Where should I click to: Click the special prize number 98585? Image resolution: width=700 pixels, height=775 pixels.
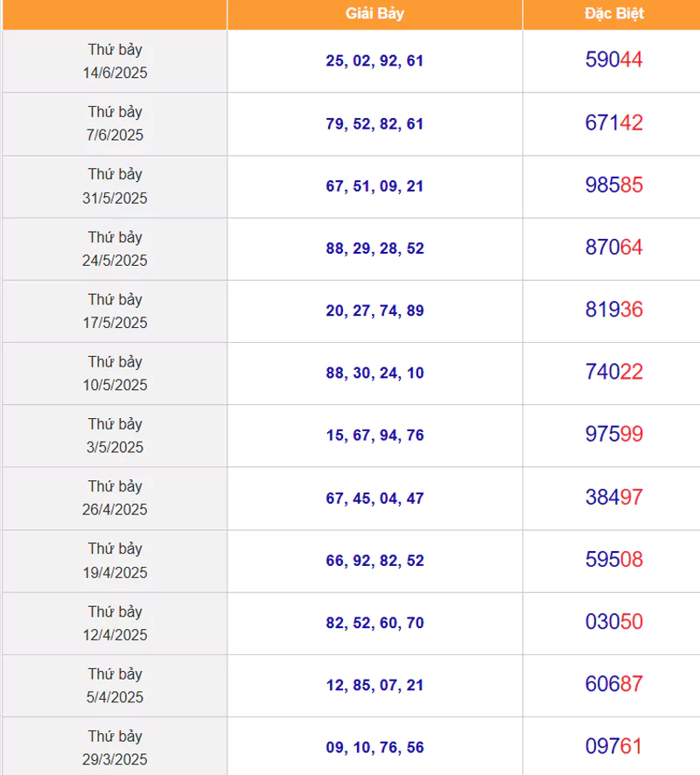coord(614,185)
